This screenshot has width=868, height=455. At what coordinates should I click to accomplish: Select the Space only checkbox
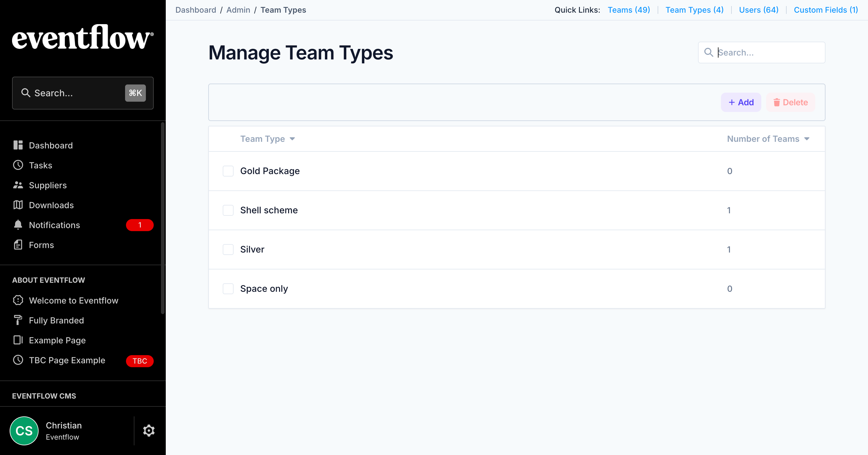coord(228,289)
